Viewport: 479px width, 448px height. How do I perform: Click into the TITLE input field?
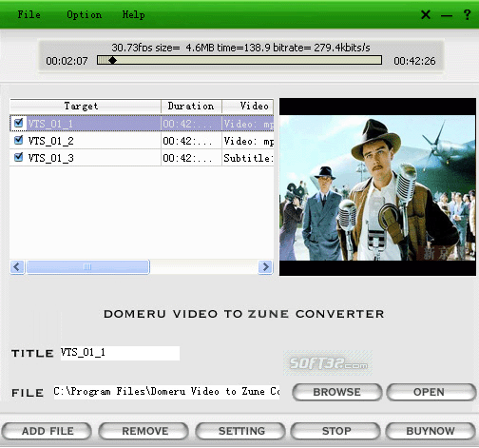point(120,353)
